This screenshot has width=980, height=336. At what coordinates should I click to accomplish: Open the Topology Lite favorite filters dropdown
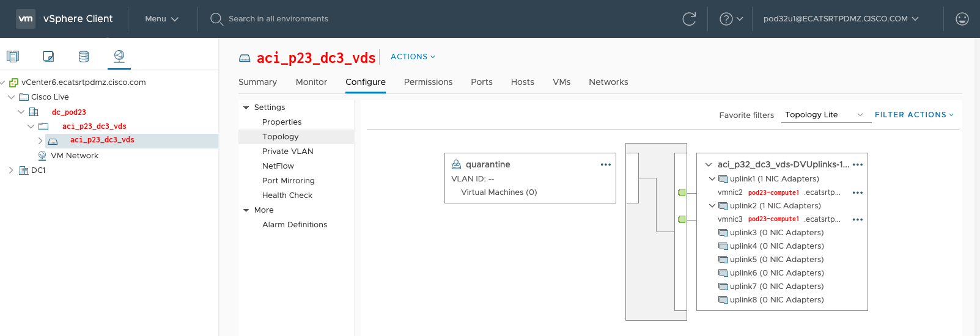click(826, 115)
